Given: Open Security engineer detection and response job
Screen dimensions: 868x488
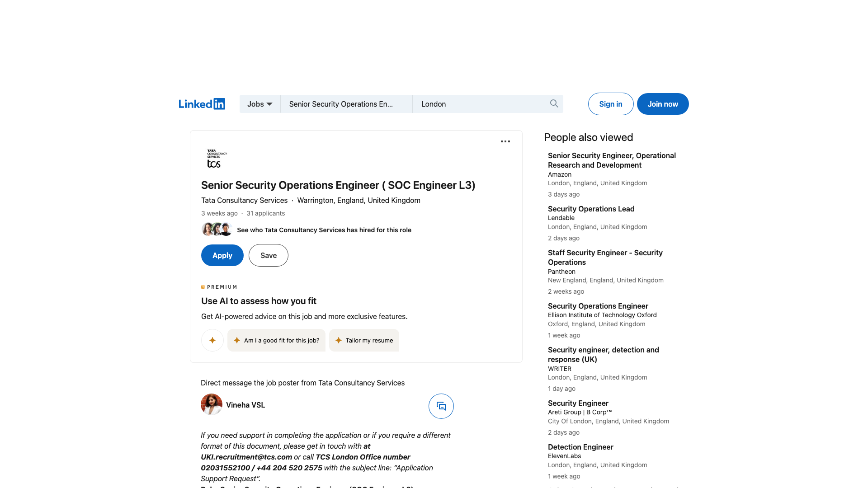Looking at the screenshot, I should [x=604, y=355].
